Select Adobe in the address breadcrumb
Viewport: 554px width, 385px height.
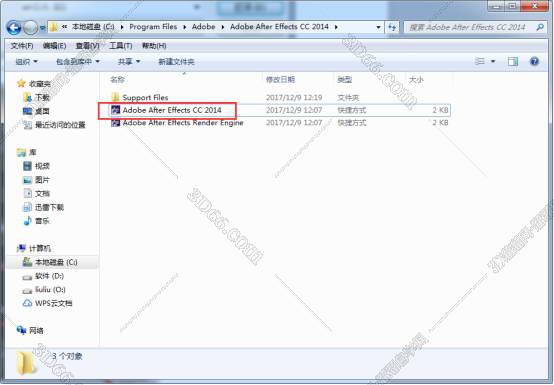pyautogui.click(x=204, y=27)
